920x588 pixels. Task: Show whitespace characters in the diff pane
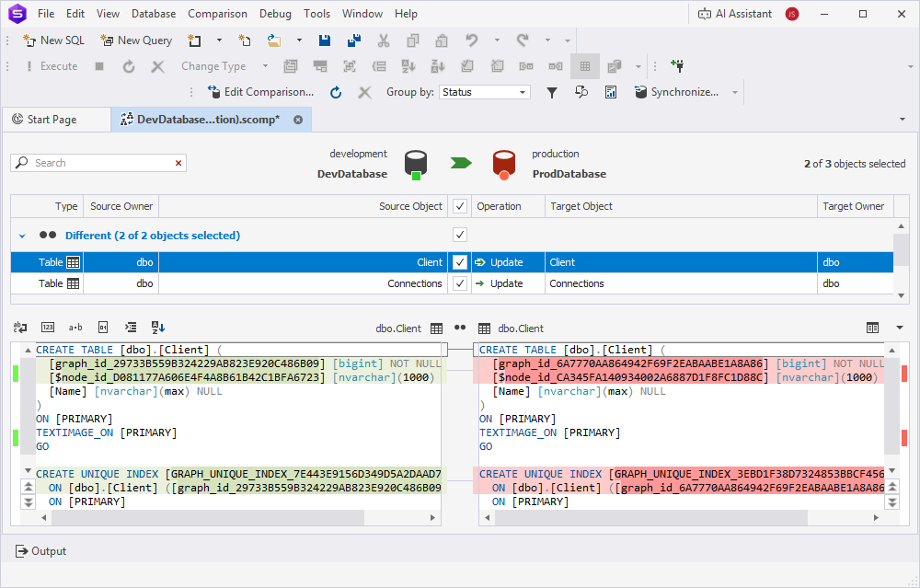[x=75, y=327]
